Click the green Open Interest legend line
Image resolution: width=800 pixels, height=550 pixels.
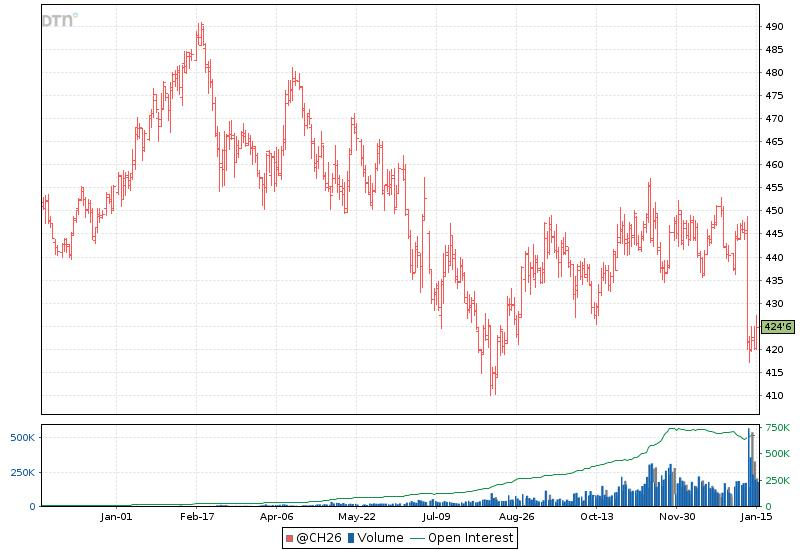coord(417,538)
